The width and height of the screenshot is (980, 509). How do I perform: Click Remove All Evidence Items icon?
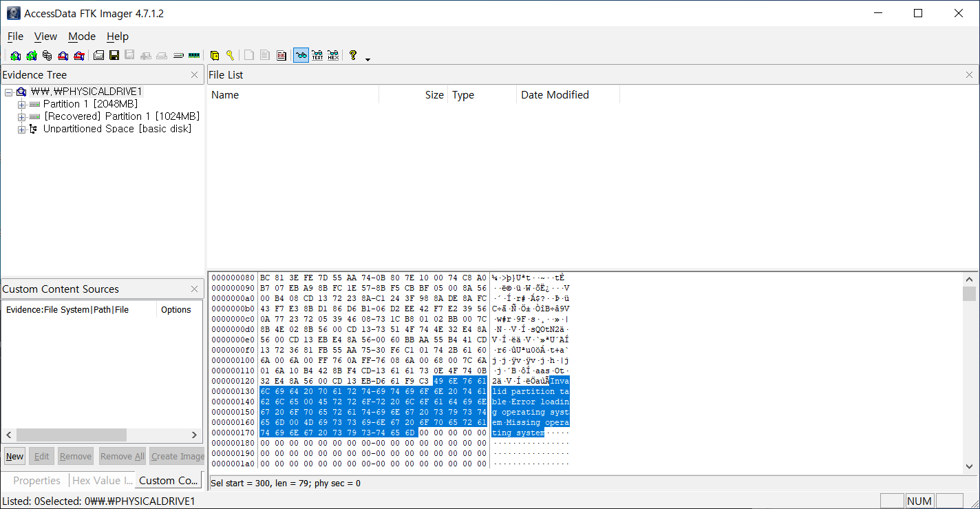point(78,56)
